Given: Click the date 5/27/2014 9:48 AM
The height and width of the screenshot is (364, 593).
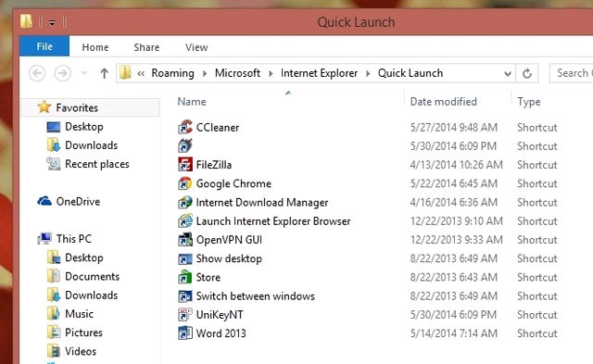Looking at the screenshot, I should pos(453,128).
